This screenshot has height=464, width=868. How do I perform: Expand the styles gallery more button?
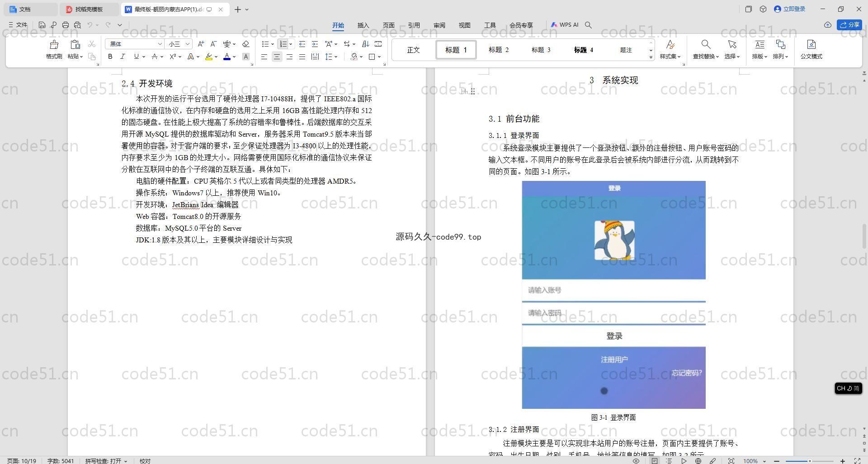coord(651,57)
